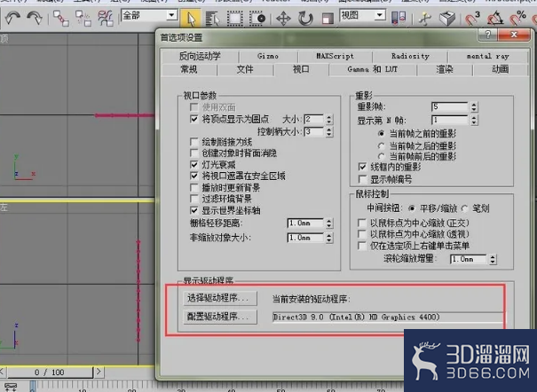The width and height of the screenshot is (537, 392).
Task: Enable 过滤环境背景 checkbox
Action: 194,199
